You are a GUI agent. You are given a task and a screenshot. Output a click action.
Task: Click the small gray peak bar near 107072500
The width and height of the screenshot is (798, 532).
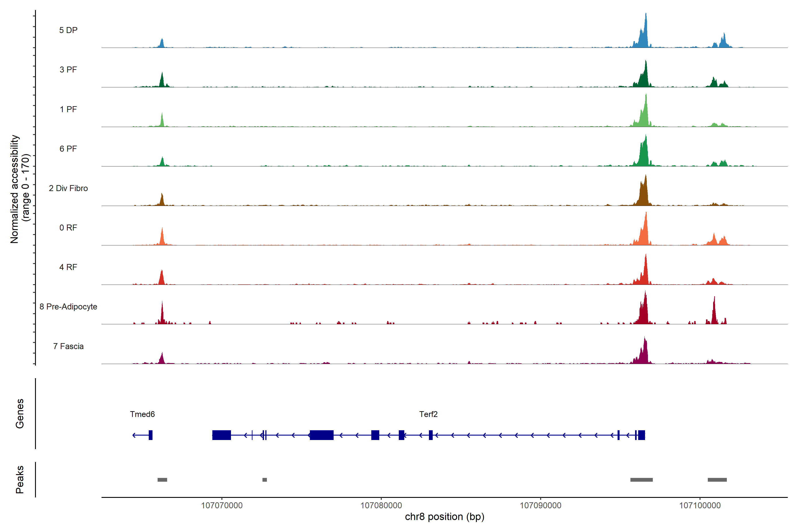pyautogui.click(x=265, y=480)
